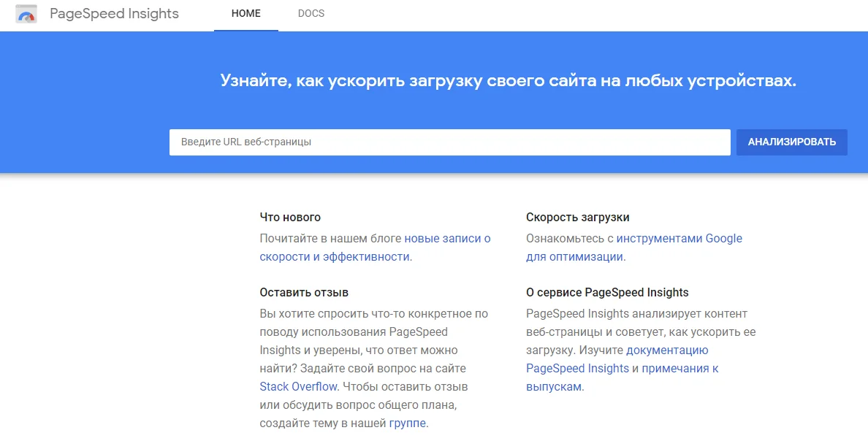Click the 'Узнайте, как ускорить загрузку' headline

(509, 81)
